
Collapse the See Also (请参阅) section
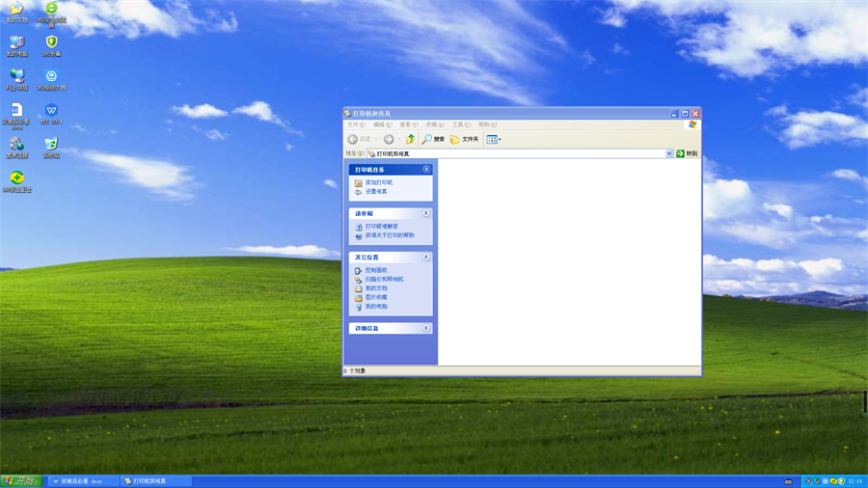pyautogui.click(x=426, y=213)
